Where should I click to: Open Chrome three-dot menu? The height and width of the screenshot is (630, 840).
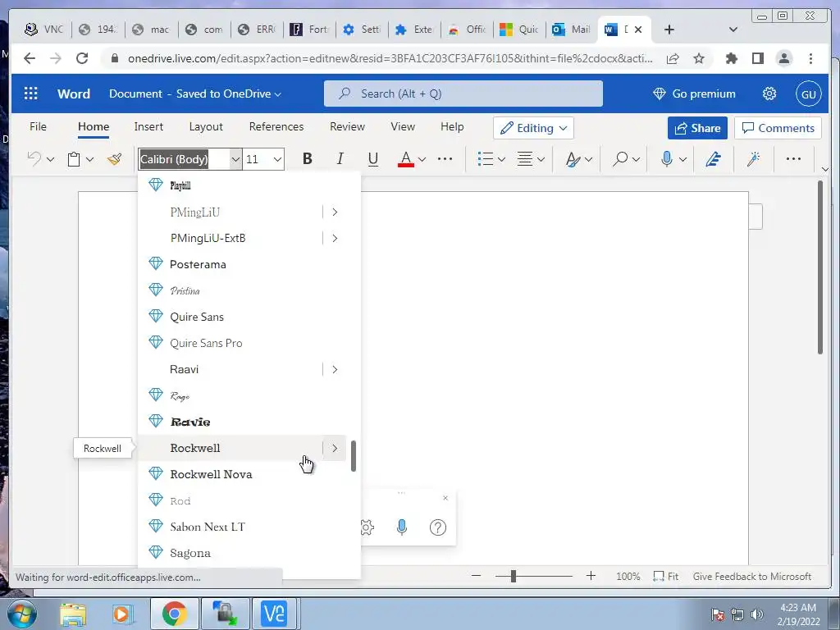pos(810,58)
